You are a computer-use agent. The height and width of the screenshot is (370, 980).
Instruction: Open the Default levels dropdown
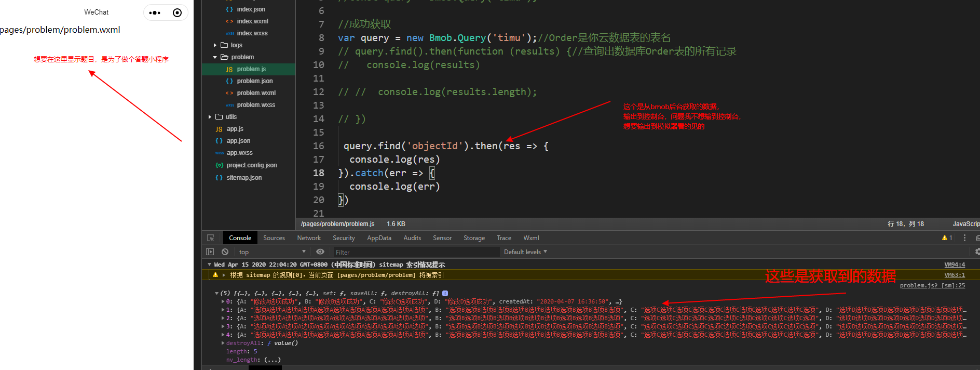(525, 252)
